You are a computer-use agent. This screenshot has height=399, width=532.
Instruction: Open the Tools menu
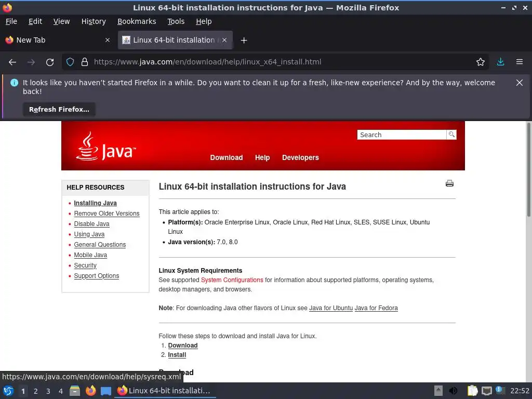point(176,21)
